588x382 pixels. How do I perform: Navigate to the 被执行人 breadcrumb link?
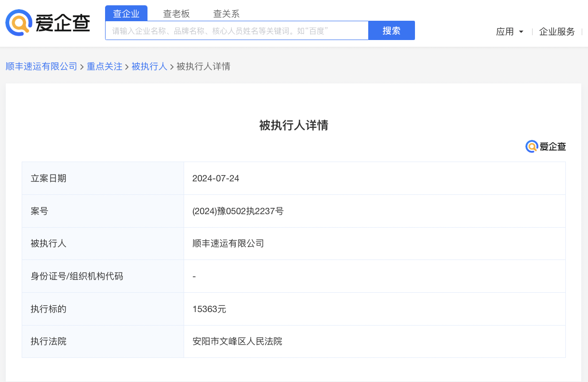click(149, 67)
